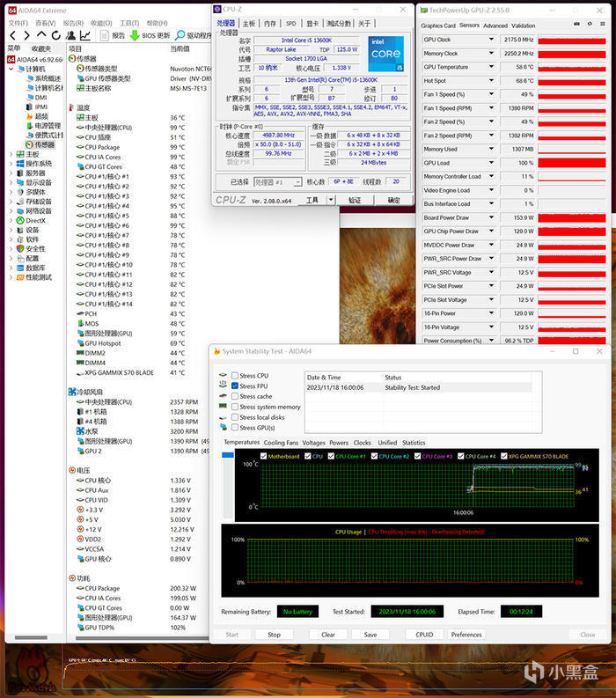Viewport: 616px width, 698px height.
Task: Expand motherboard node in AIDA64 tree
Action: point(11,154)
